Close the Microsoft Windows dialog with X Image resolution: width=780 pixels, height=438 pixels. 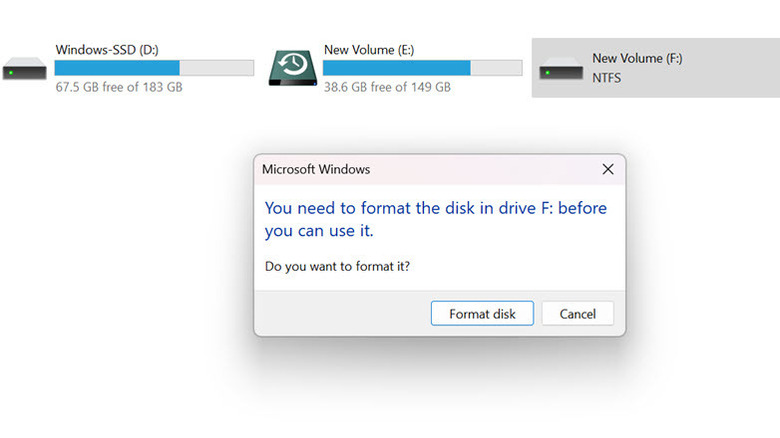(x=607, y=170)
